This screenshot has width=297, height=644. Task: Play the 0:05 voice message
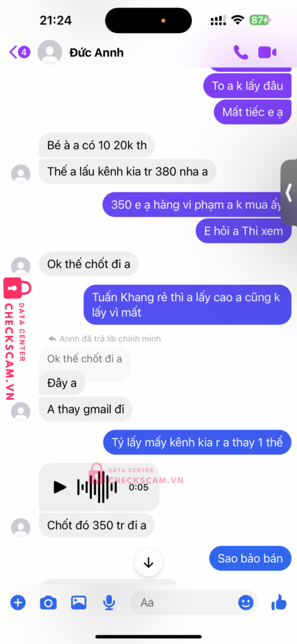60,487
